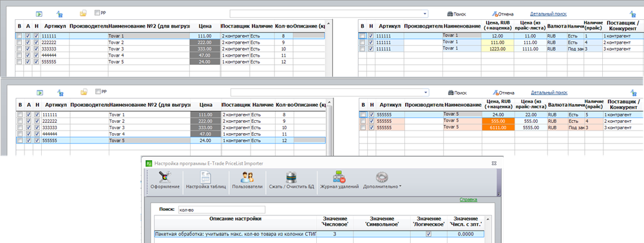This screenshot has height=243, width=644.
Task: Open Настройка таблиц table settings
Action: [206, 180]
